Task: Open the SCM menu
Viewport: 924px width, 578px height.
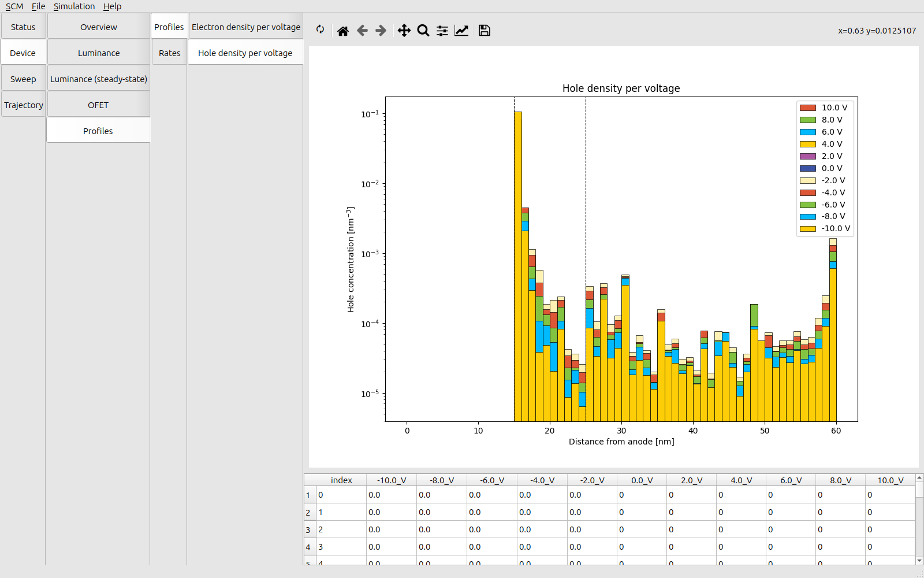Action: pyautogui.click(x=14, y=6)
